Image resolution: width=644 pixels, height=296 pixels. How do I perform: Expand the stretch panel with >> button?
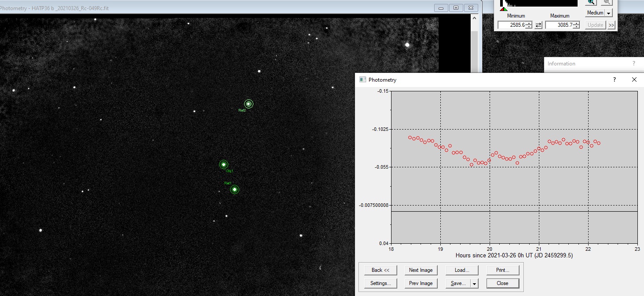[x=611, y=25]
